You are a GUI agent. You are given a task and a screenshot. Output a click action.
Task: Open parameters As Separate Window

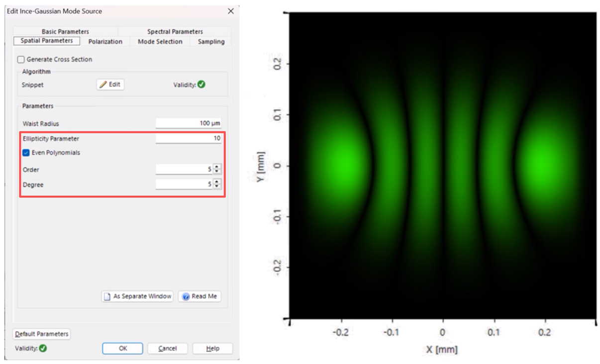pos(137,296)
